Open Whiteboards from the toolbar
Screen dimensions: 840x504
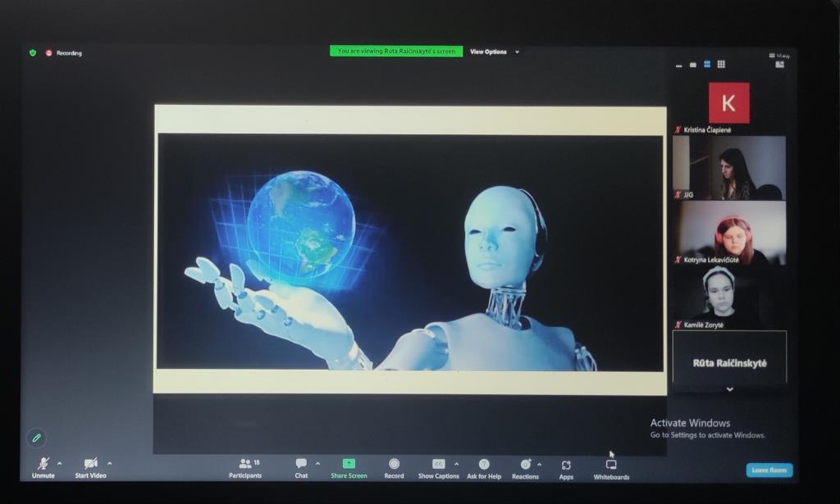coord(611,470)
